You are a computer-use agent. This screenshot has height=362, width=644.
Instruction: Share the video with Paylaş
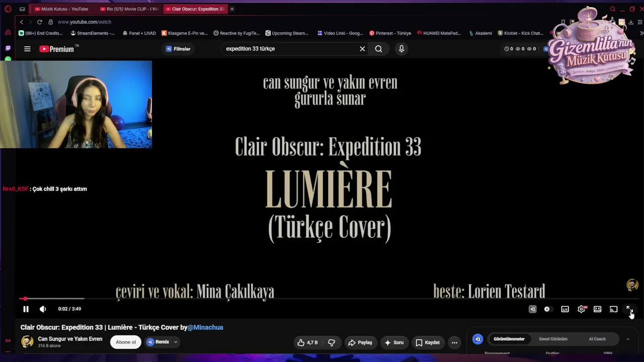coord(360,343)
